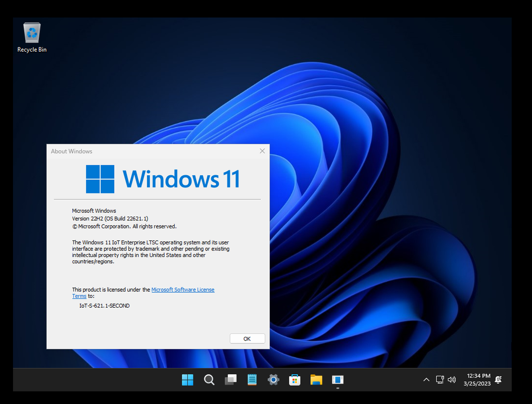The height and width of the screenshot is (404, 532).
Task: Click the About Windows title bar text
Action: click(72, 151)
